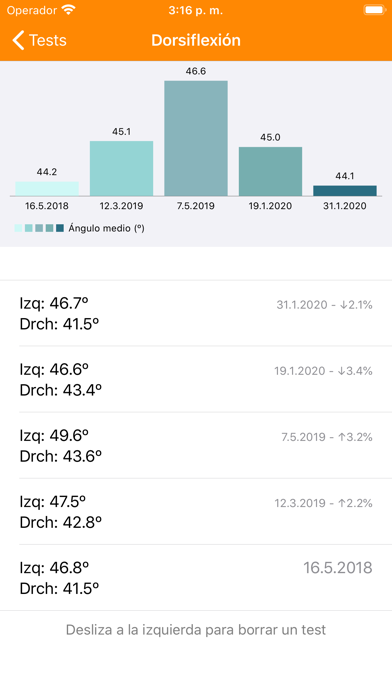Click the lightest legend color square
This screenshot has height=696, width=392.
click(18, 228)
